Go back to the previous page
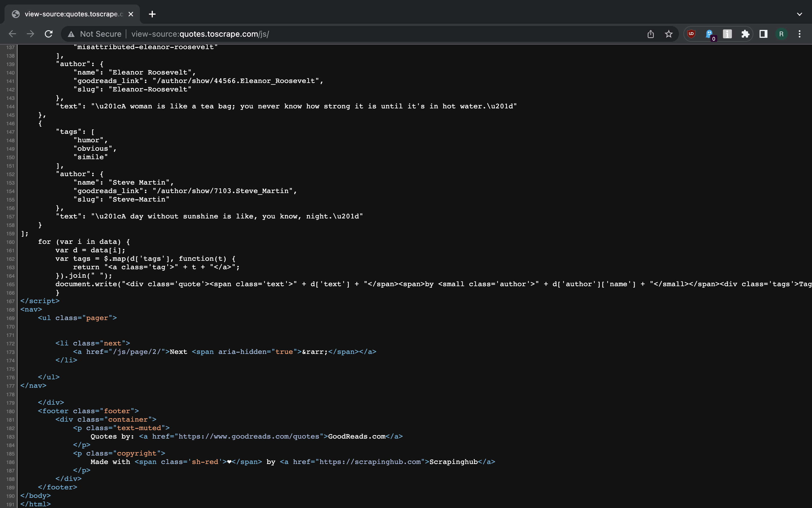The image size is (812, 508). [x=12, y=34]
